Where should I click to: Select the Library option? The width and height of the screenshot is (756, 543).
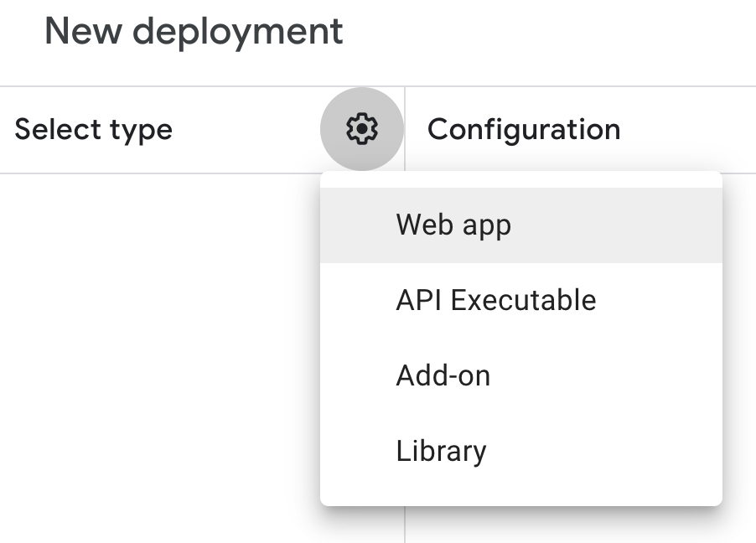(x=521, y=451)
